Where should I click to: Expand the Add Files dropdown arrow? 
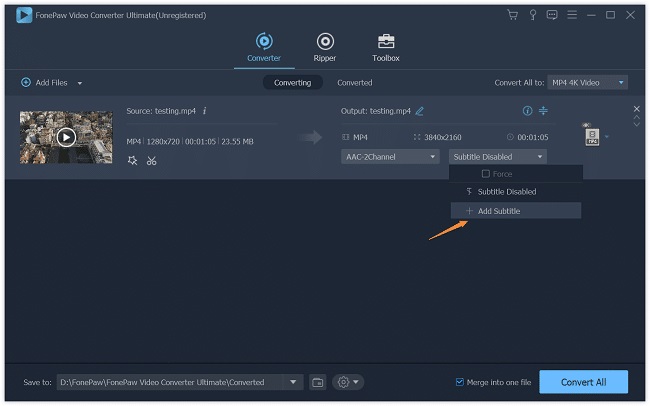point(80,83)
